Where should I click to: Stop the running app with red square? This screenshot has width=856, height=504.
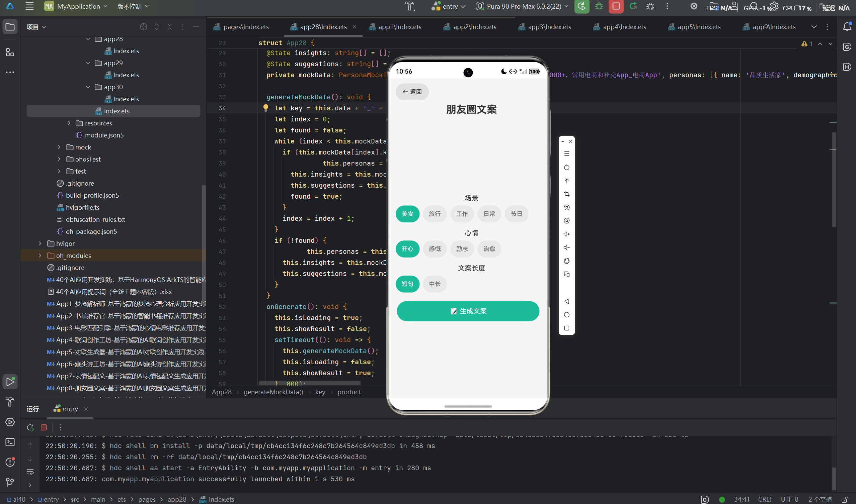pyautogui.click(x=616, y=6)
